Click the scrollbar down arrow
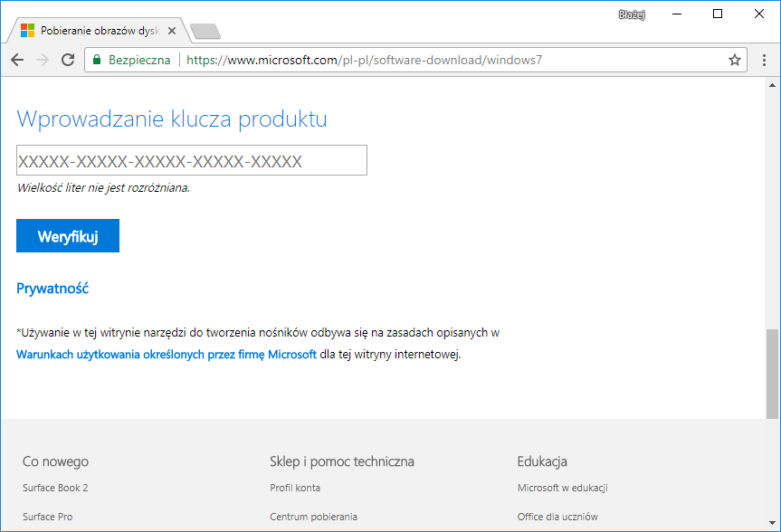The image size is (781, 532). point(772,523)
